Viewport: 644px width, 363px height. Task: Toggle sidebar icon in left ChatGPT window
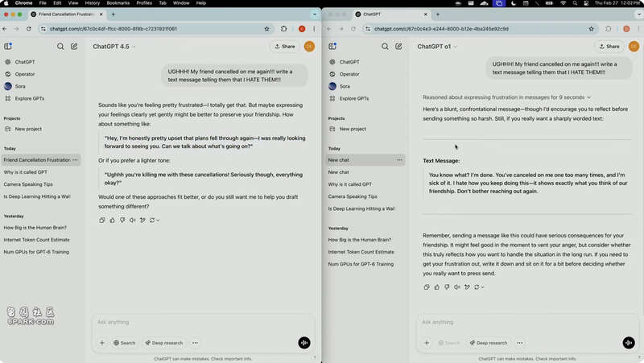click(8, 47)
